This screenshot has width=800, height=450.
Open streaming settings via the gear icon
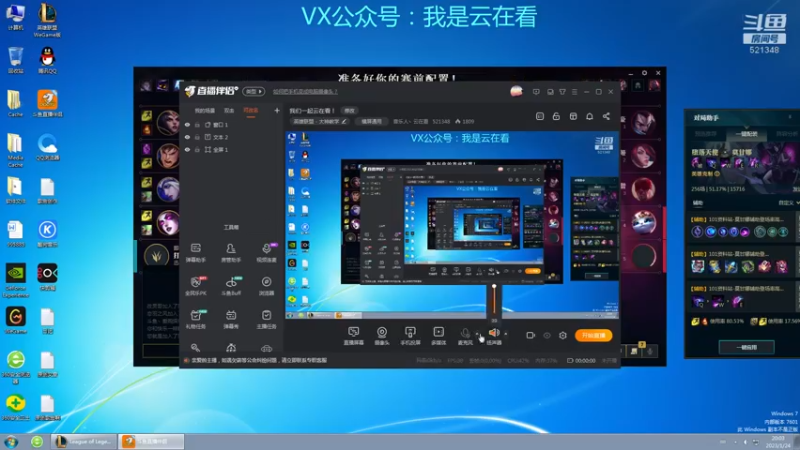click(563, 335)
